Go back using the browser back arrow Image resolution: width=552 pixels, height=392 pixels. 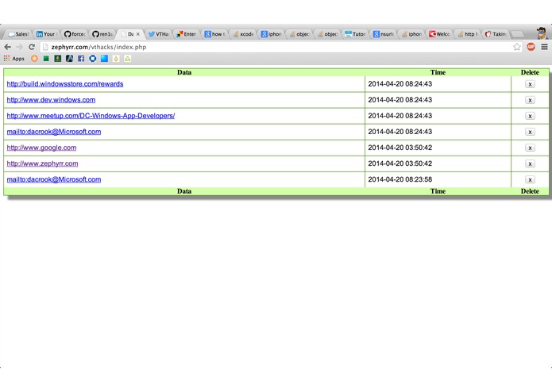(x=8, y=47)
